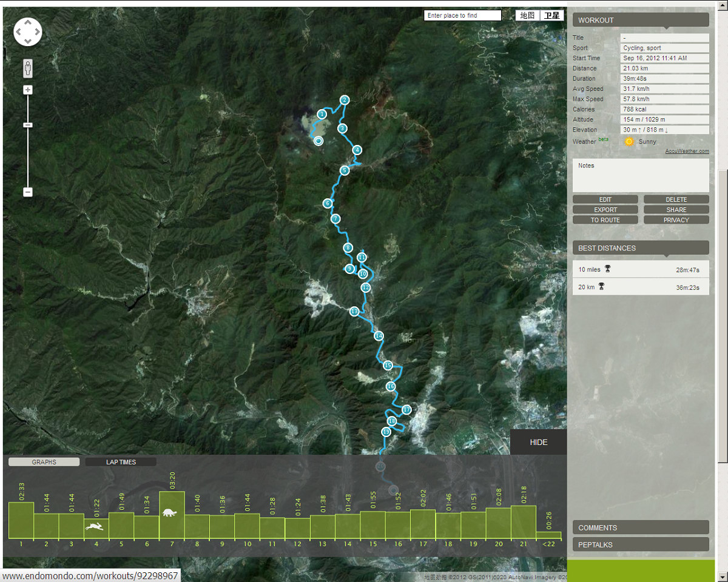Image resolution: width=728 pixels, height=582 pixels.
Task: Switch to satellite view (卫星)
Action: click(x=551, y=16)
